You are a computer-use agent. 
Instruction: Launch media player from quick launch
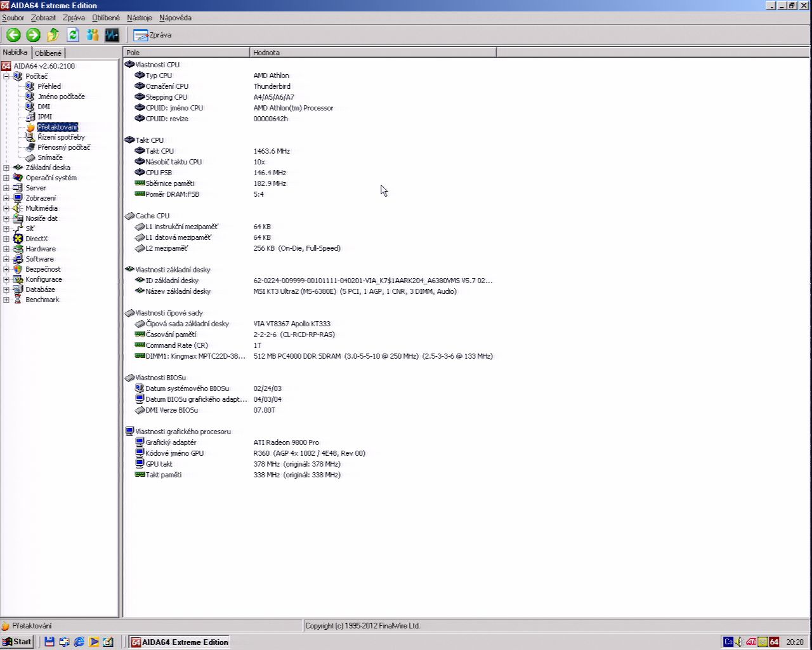(x=94, y=642)
